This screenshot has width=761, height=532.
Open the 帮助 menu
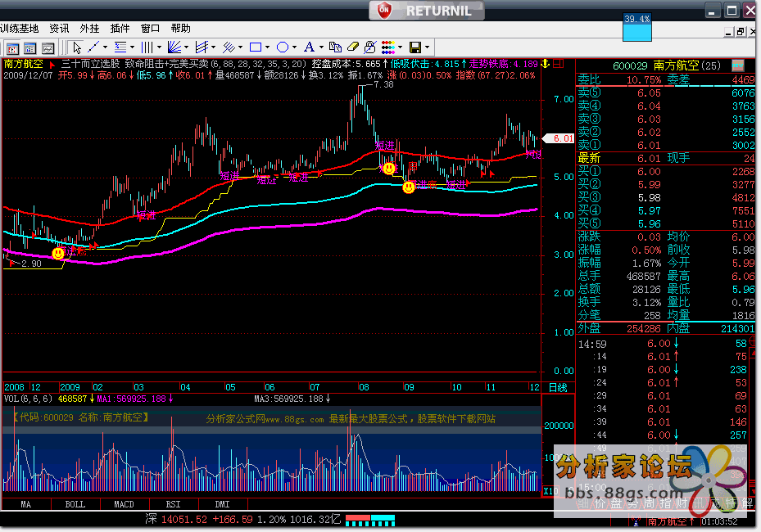click(180, 29)
